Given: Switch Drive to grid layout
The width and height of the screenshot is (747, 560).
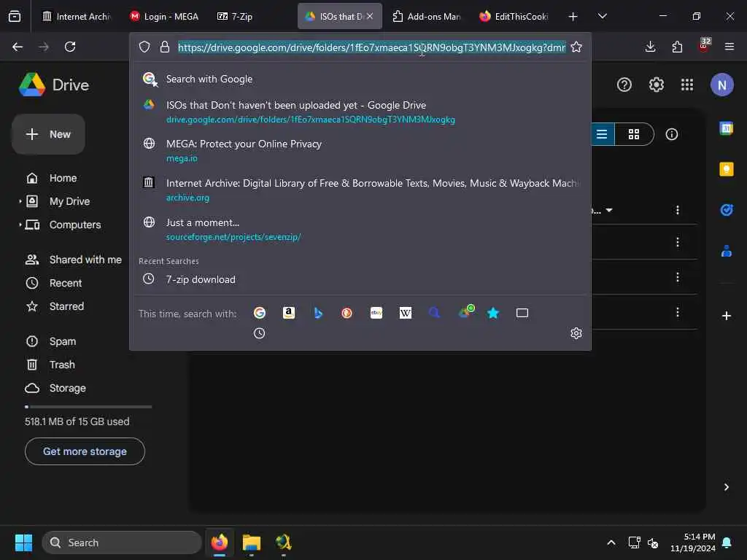Looking at the screenshot, I should click(x=634, y=134).
